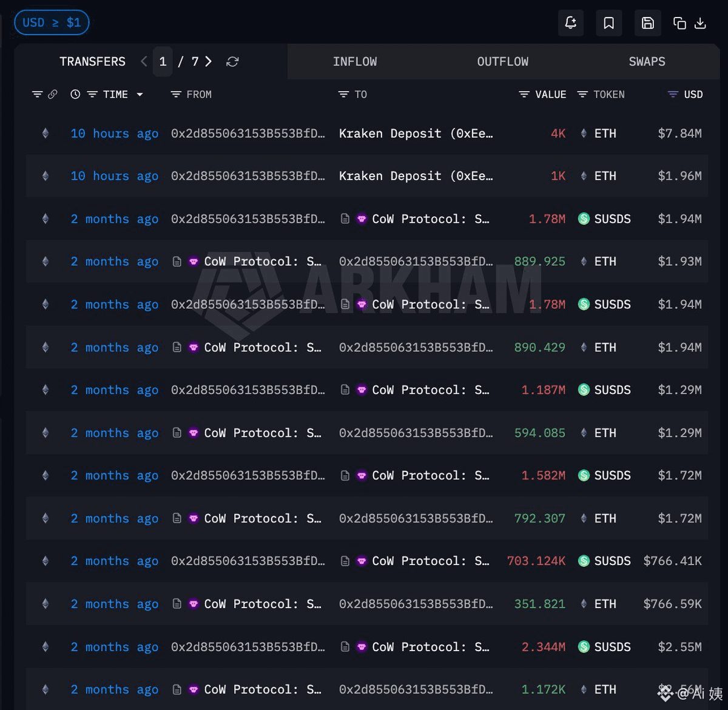
Task: Filter by the USD column
Action: (x=673, y=94)
